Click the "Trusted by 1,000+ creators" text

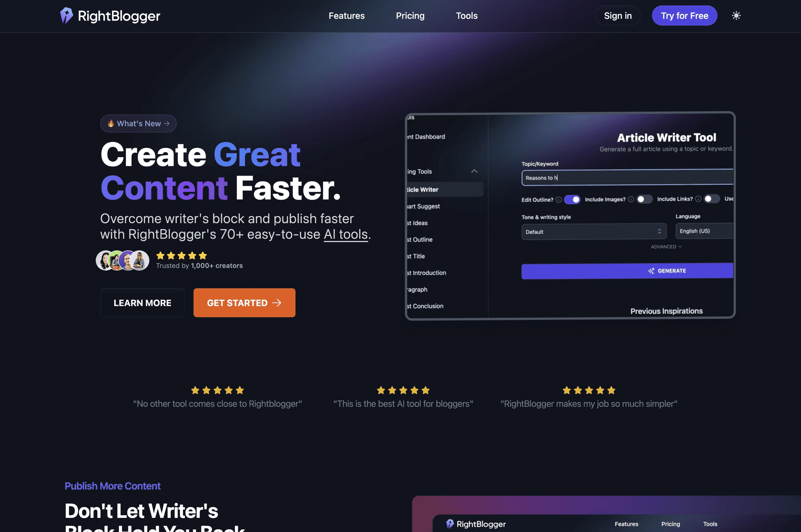[x=199, y=266]
